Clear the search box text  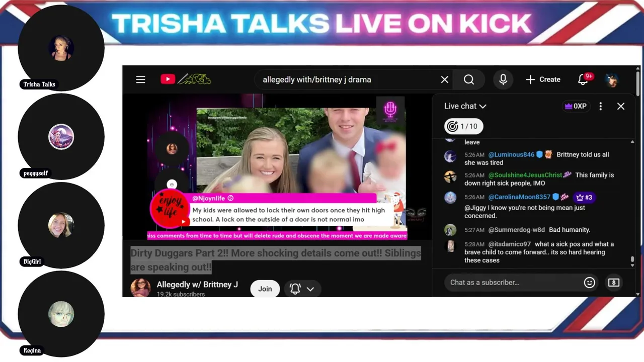pyautogui.click(x=444, y=79)
